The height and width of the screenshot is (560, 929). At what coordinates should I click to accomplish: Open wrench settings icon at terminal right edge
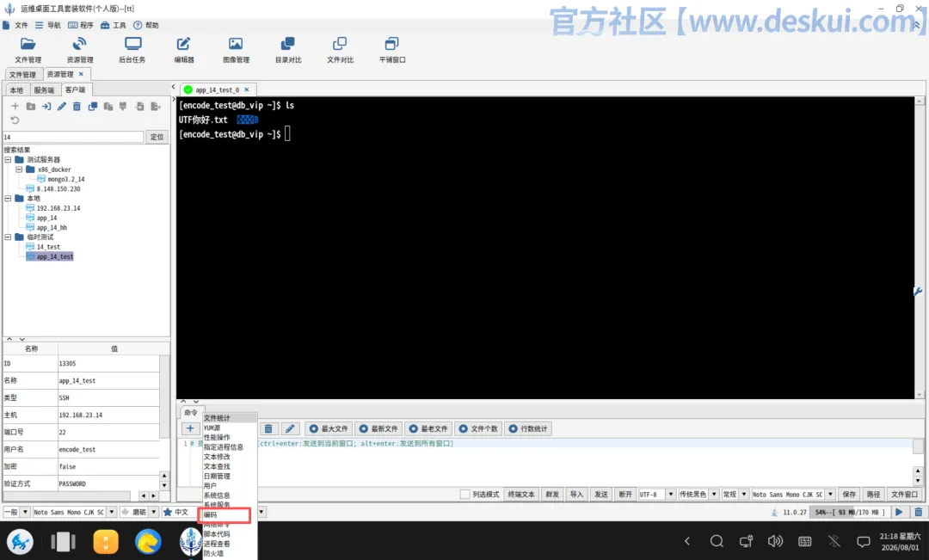pyautogui.click(x=919, y=292)
